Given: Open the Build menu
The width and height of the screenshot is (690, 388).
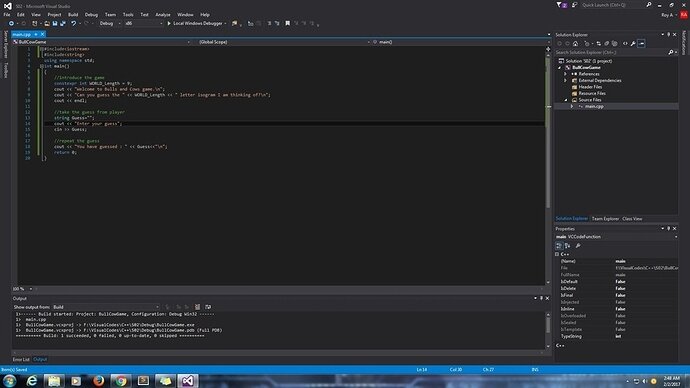Looking at the screenshot, I should point(73,15).
